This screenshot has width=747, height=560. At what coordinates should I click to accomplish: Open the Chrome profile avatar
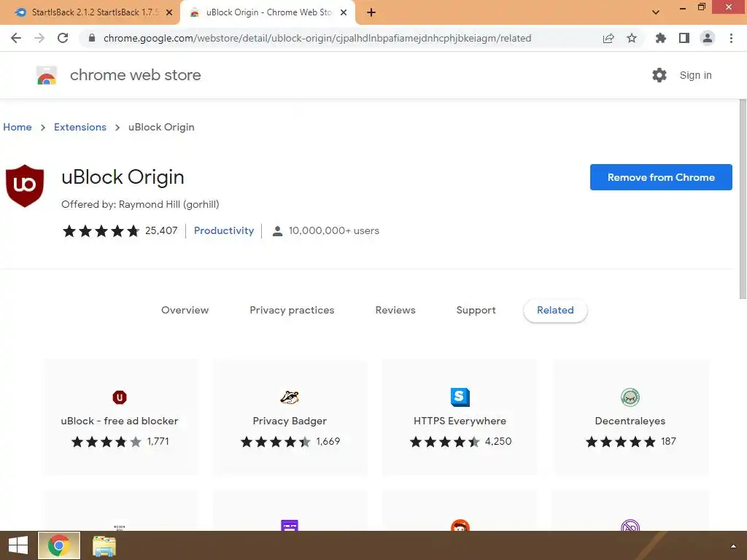click(708, 38)
